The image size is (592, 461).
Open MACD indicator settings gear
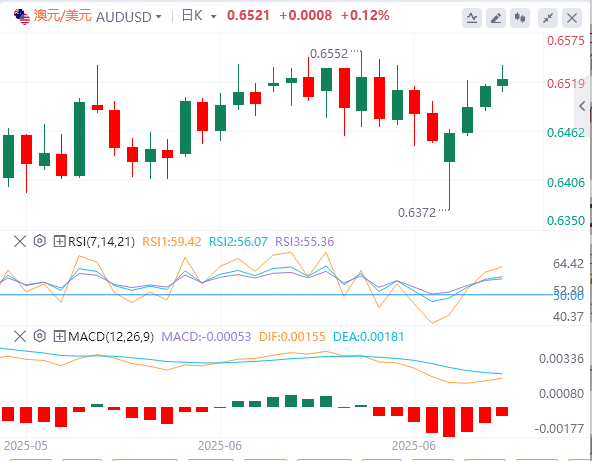[x=40, y=336]
